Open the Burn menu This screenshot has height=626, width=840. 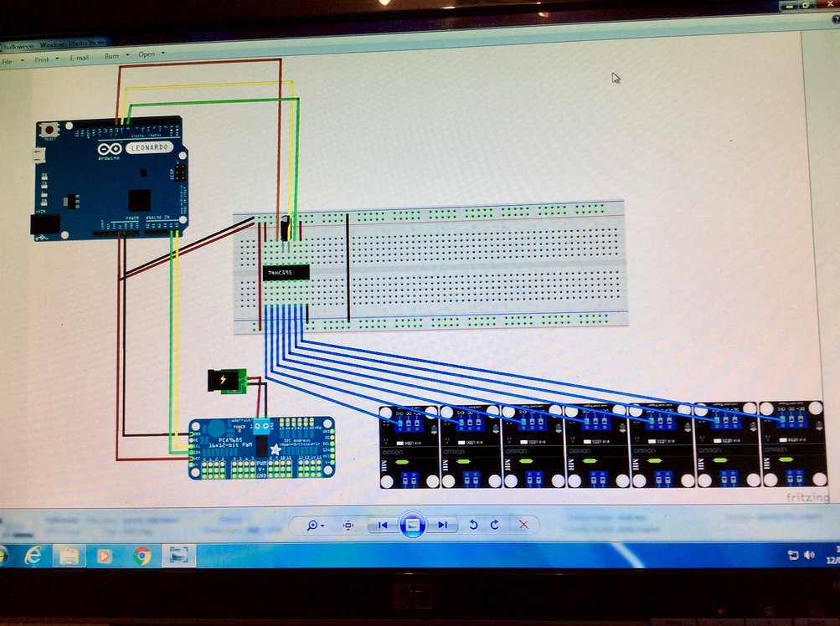[116, 56]
